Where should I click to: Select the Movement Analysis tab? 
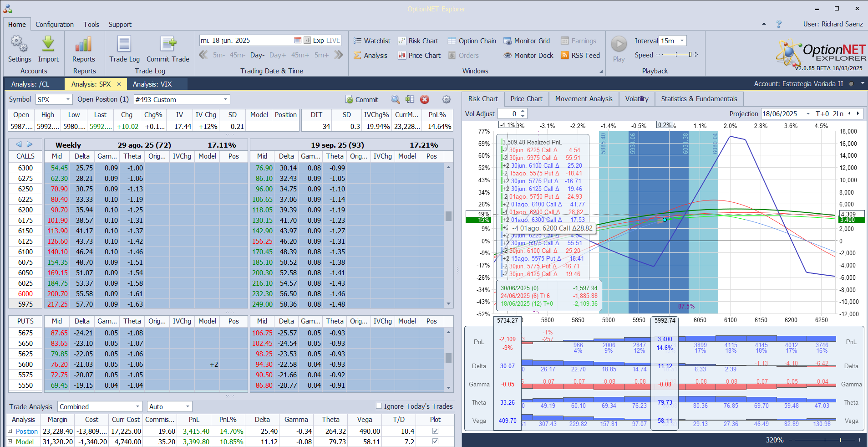coord(584,99)
